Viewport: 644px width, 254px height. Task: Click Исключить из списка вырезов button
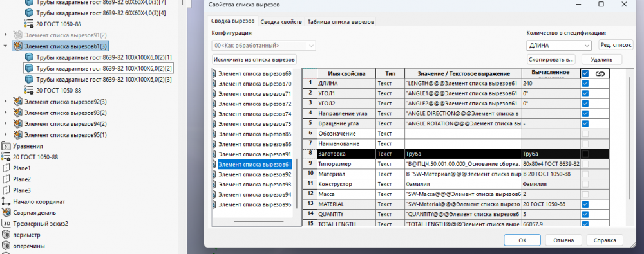pos(254,60)
